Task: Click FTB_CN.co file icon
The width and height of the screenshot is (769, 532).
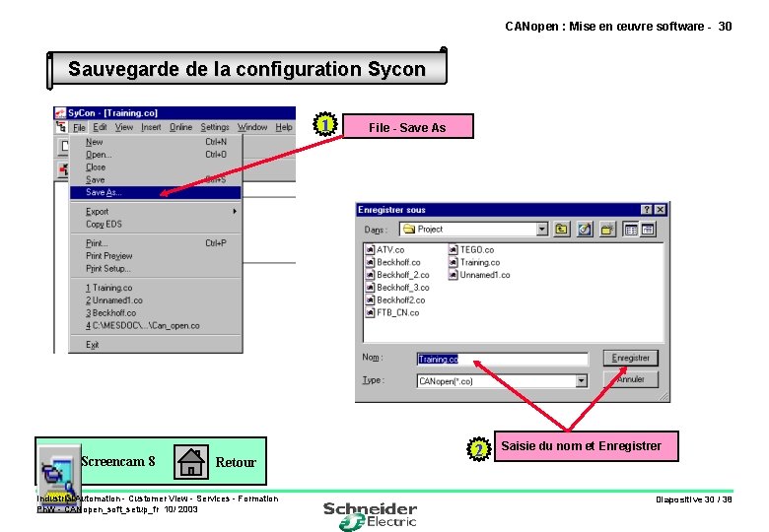Action: click(x=371, y=312)
